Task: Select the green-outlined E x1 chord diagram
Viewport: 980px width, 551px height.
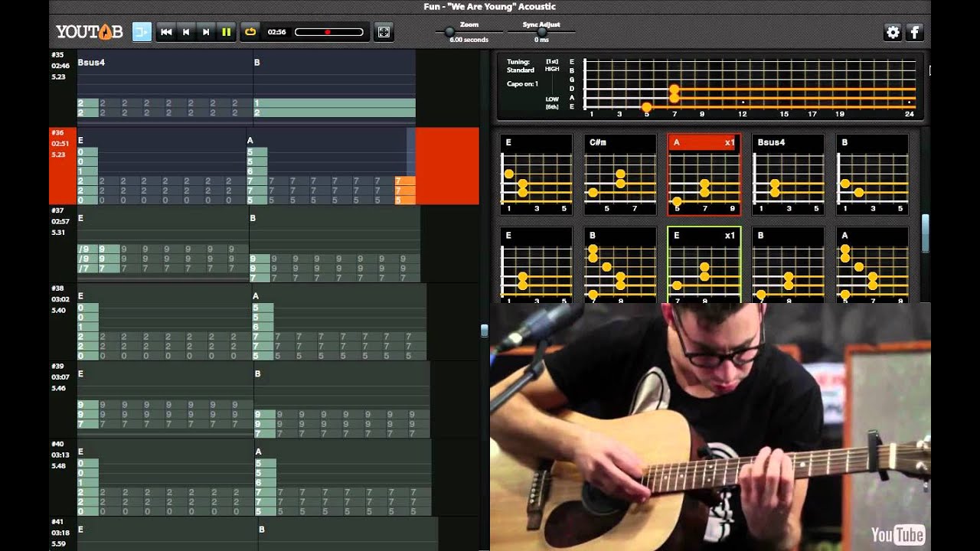Action: point(704,265)
